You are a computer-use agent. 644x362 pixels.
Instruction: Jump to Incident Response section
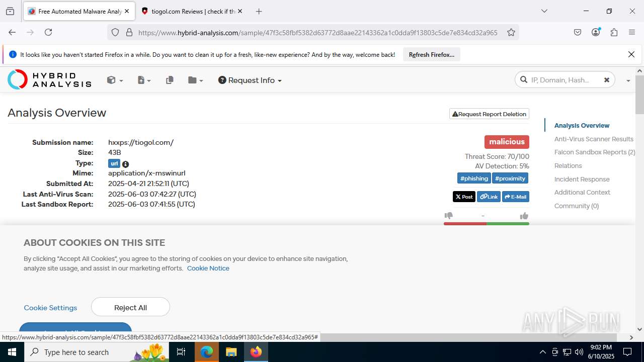click(x=582, y=179)
